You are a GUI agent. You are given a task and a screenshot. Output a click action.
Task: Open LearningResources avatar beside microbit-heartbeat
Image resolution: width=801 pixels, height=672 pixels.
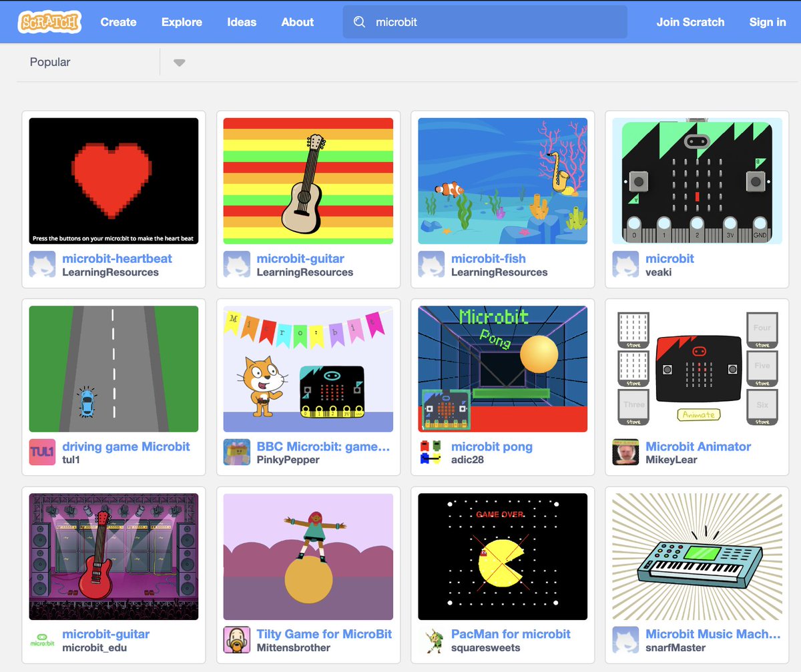click(43, 264)
